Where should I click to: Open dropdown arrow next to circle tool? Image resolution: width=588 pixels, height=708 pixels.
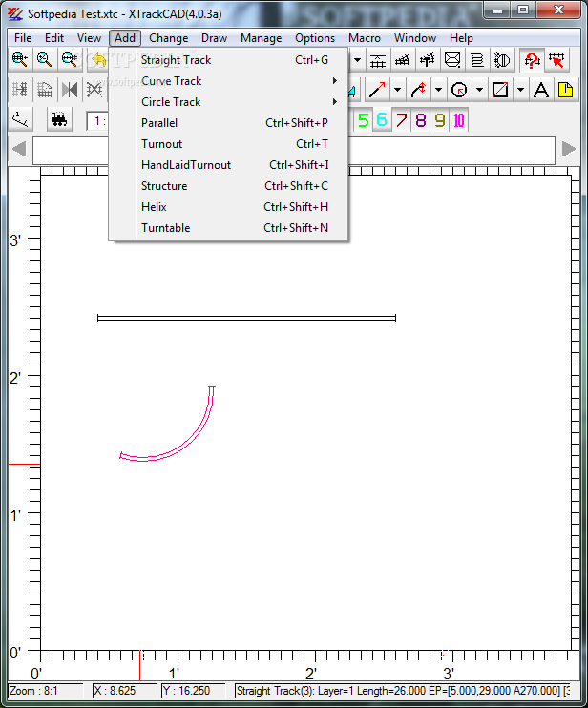pos(479,90)
